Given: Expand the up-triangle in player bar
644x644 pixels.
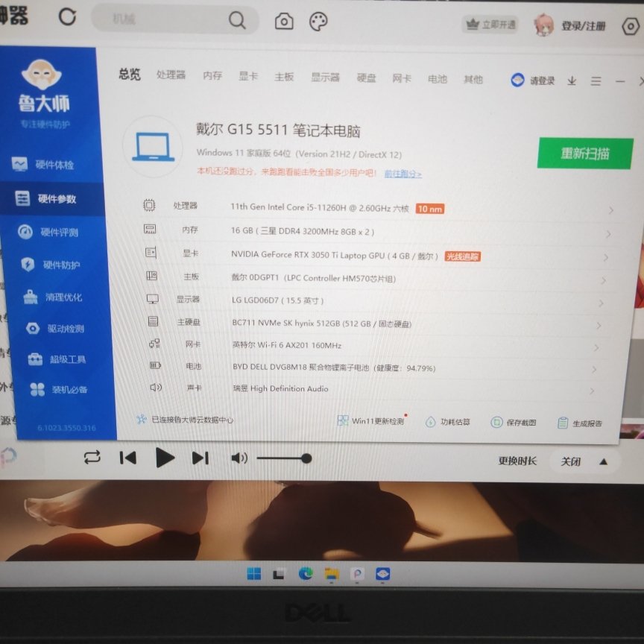Looking at the screenshot, I should (x=603, y=462).
